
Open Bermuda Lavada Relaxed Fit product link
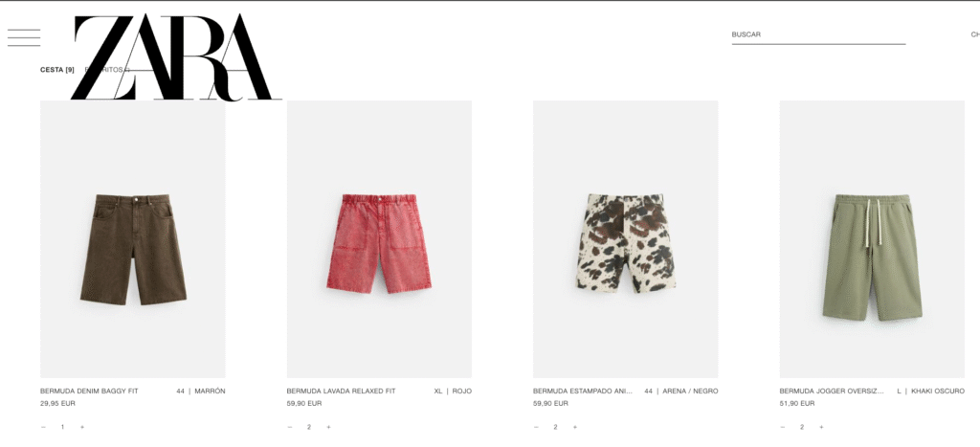click(342, 391)
